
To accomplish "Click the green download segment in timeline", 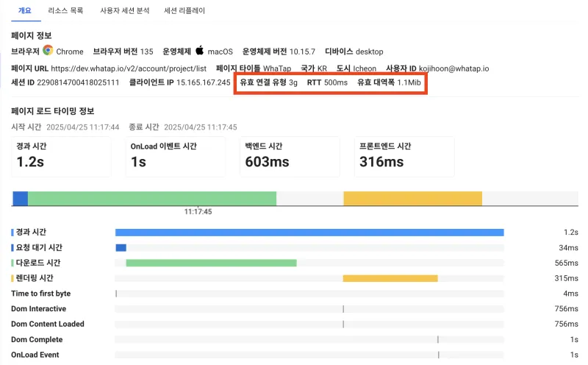I will point(152,198).
